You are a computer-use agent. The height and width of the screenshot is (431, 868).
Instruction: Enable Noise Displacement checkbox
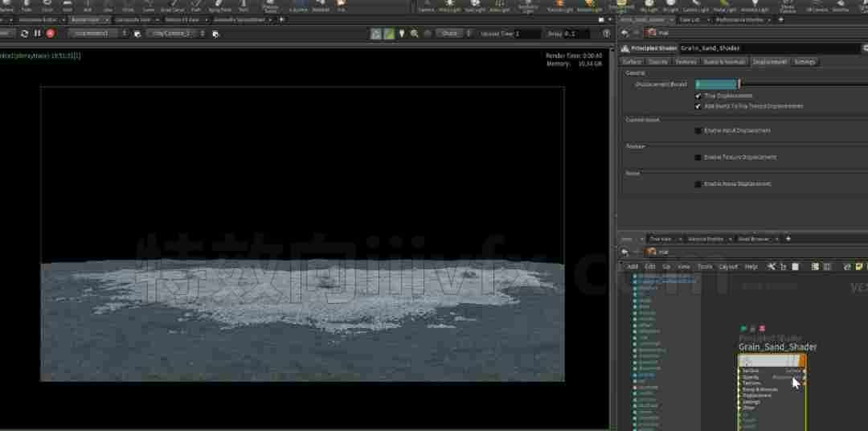(x=698, y=184)
